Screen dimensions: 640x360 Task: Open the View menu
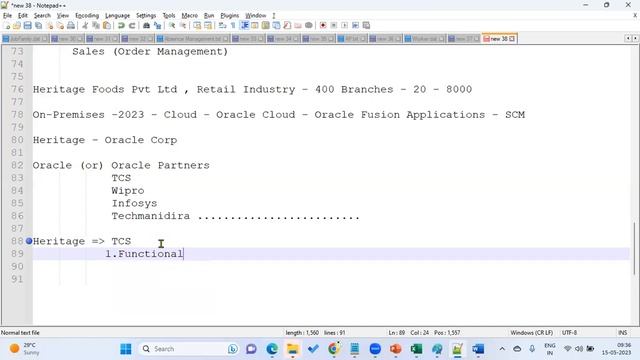click(x=62, y=16)
